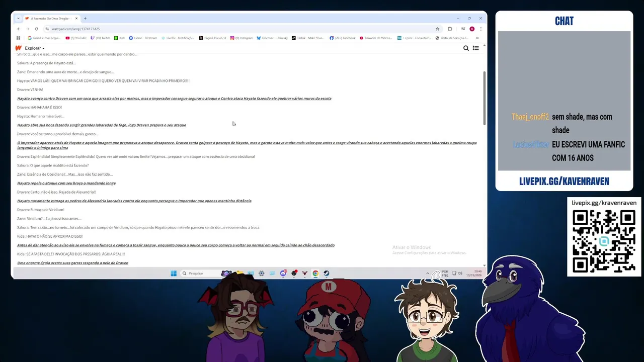The height and width of the screenshot is (362, 644).
Task: Open Settings gear in taskbar
Action: tap(261, 274)
